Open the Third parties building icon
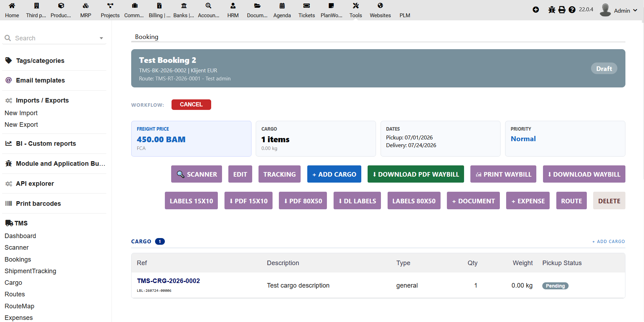 tap(36, 6)
